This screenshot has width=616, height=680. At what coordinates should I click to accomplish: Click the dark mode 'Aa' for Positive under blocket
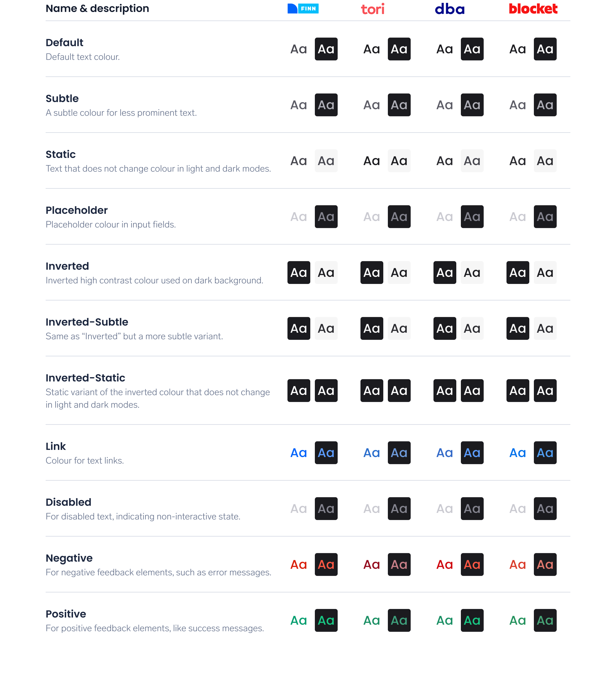pyautogui.click(x=544, y=621)
